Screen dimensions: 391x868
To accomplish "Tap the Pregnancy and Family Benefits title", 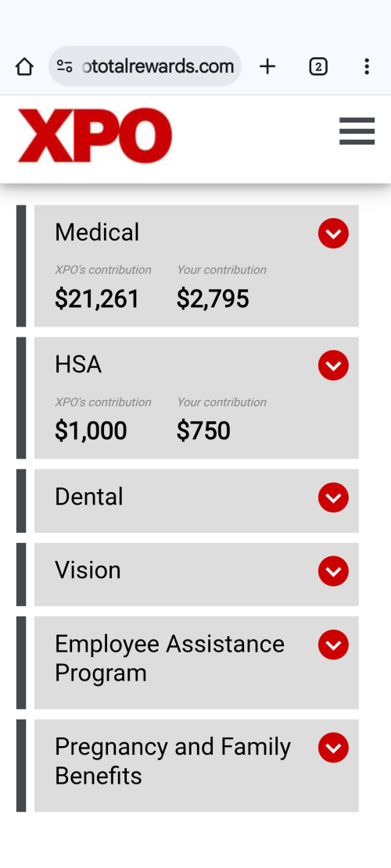I will coord(173,762).
